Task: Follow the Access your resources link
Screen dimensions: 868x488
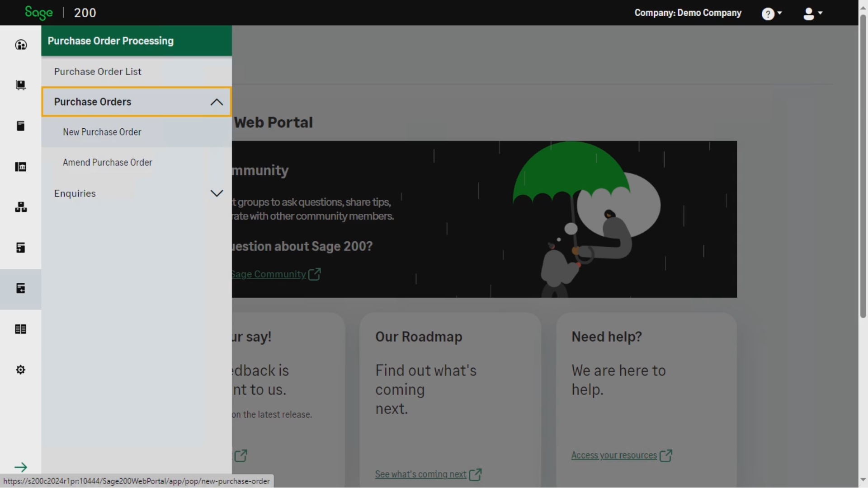Action: tap(614, 455)
